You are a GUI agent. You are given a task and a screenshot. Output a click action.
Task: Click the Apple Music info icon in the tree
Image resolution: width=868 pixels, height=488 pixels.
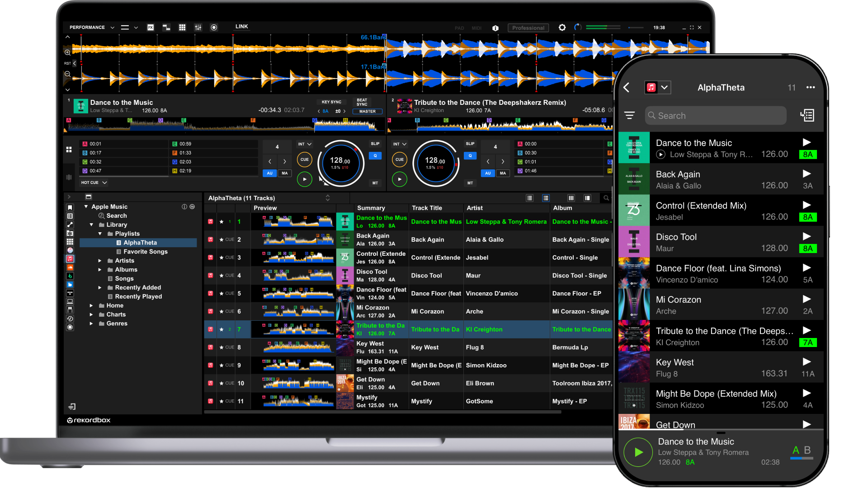(184, 207)
